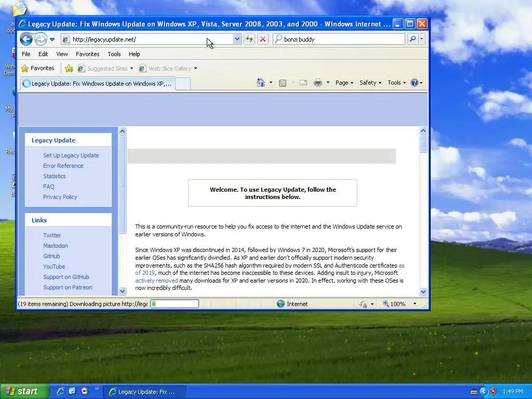Open the command bar Tools dropdown

396,83
